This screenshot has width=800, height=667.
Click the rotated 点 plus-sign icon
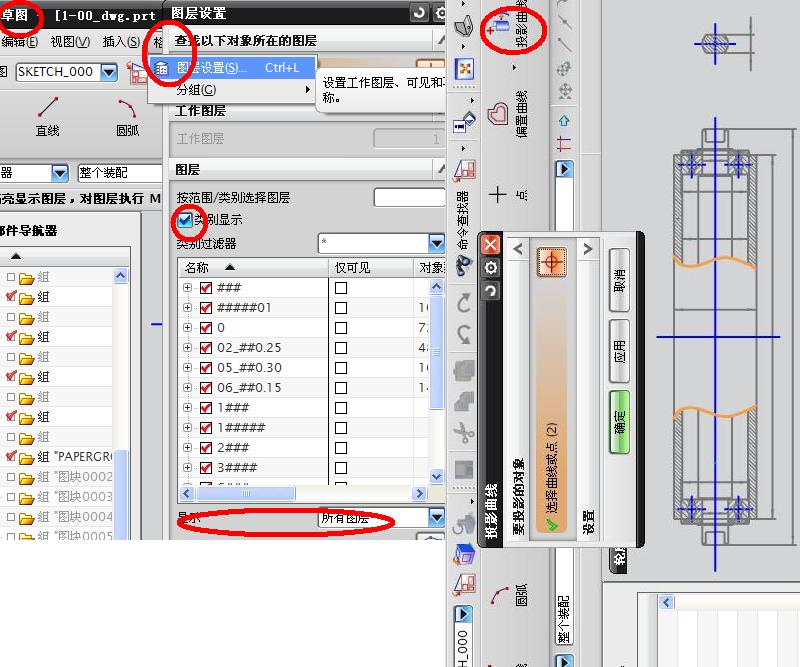tap(497, 194)
